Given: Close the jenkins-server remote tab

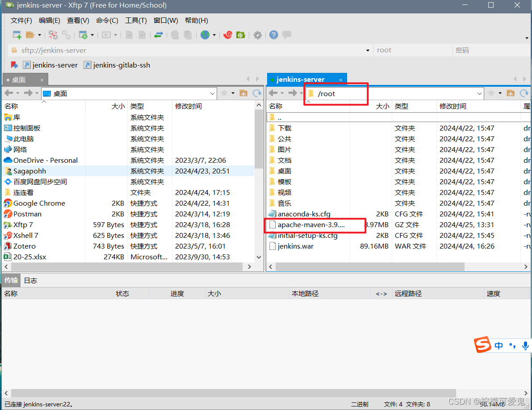Looking at the screenshot, I should tap(341, 80).
